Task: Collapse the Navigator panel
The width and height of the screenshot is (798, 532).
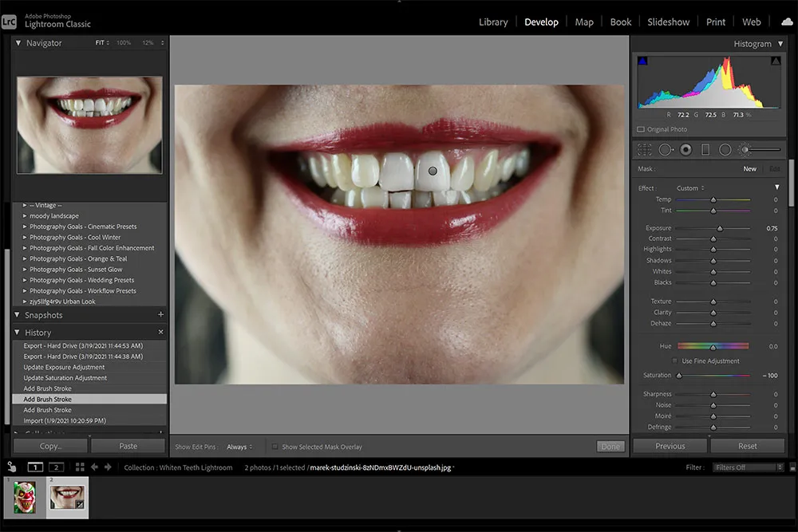Action: click(18, 43)
